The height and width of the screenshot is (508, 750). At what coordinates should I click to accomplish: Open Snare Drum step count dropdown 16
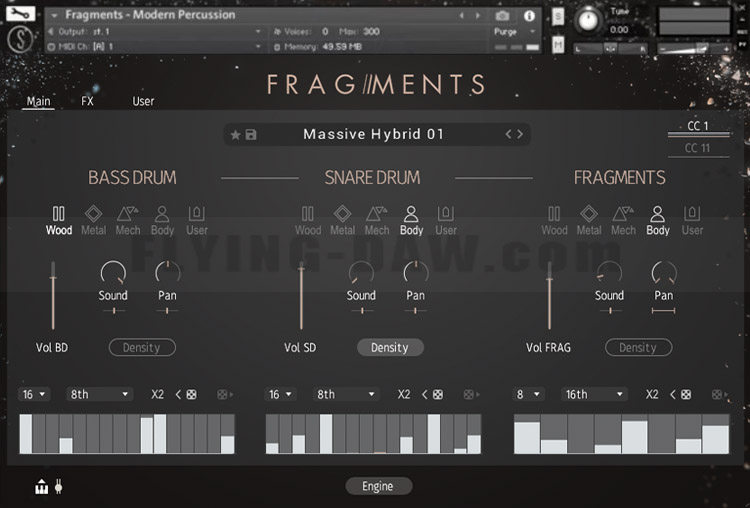point(280,395)
